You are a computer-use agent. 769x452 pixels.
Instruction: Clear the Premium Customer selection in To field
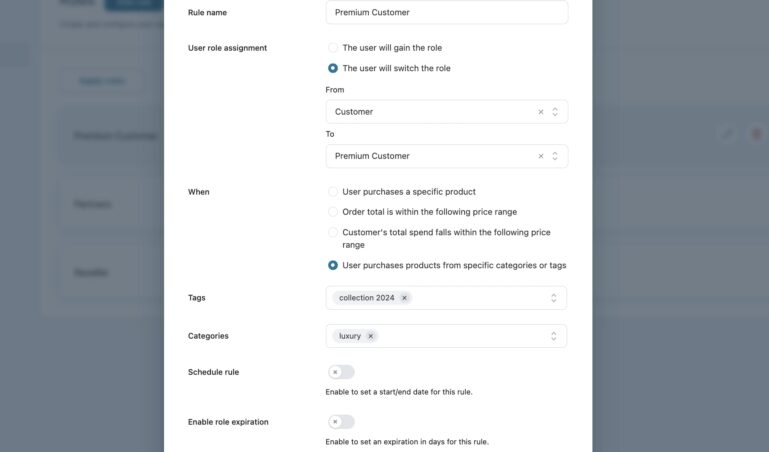click(x=541, y=156)
